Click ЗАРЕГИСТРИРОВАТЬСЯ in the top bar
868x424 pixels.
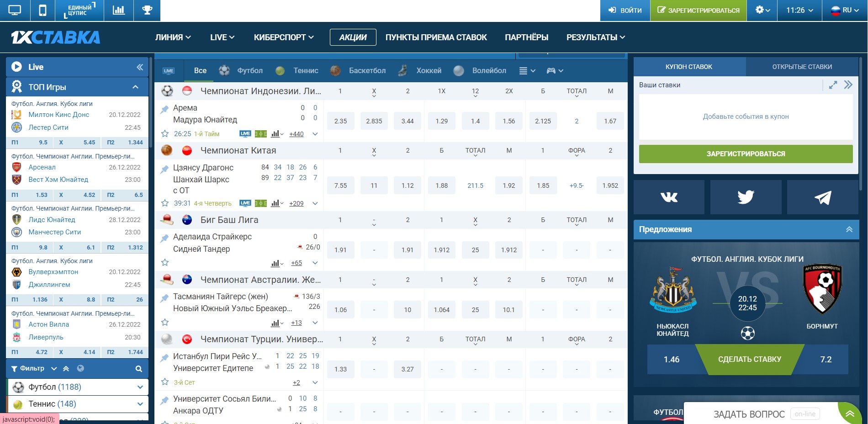pos(699,10)
